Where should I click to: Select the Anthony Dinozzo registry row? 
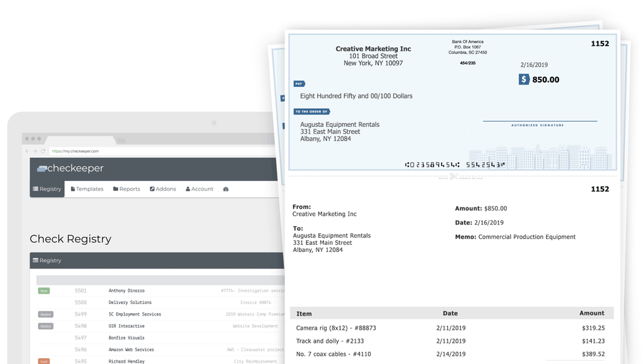pyautogui.click(x=160, y=291)
